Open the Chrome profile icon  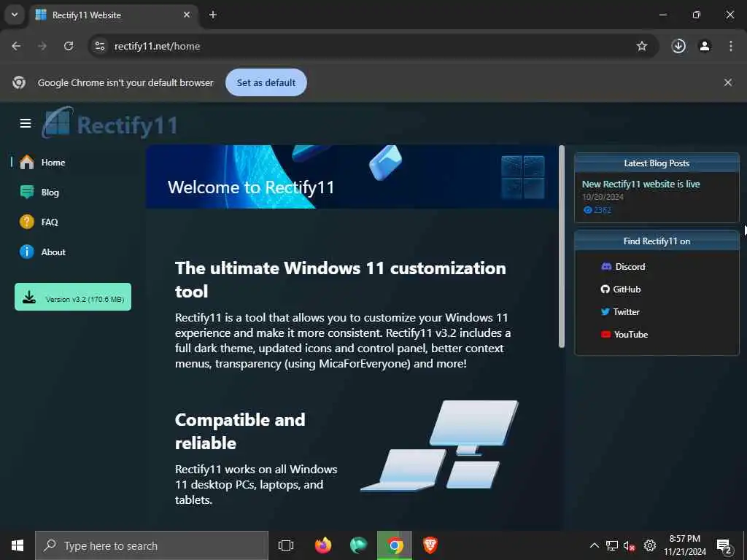[705, 46]
